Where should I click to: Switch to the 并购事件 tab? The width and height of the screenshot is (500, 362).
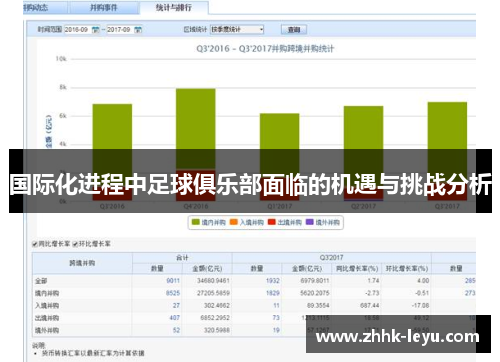coord(104,7)
